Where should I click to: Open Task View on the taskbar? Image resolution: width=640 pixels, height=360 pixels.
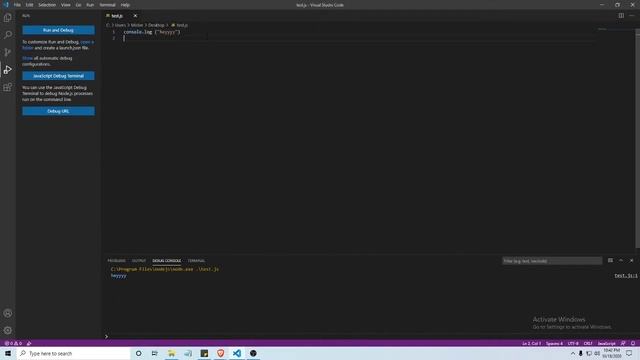[x=155, y=353]
